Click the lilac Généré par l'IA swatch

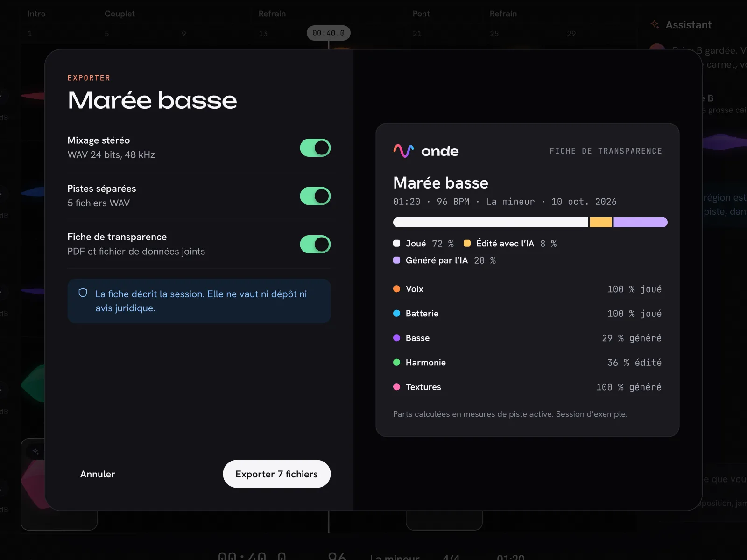tap(397, 260)
